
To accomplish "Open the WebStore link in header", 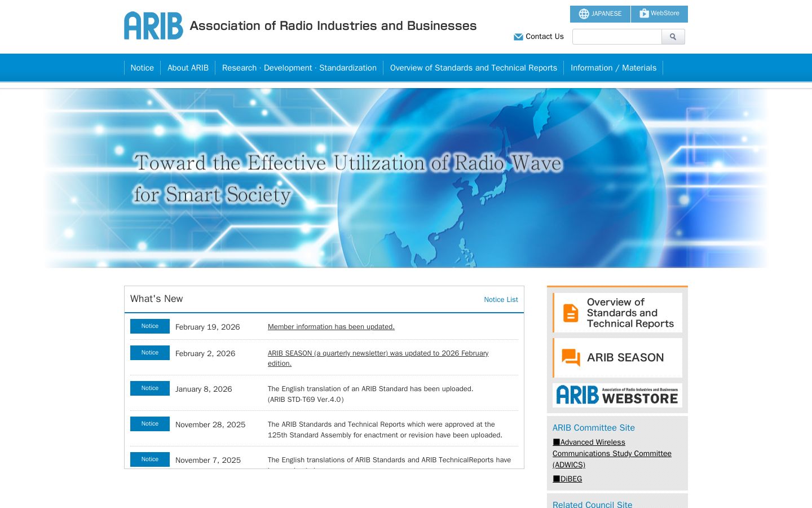I will (659, 14).
